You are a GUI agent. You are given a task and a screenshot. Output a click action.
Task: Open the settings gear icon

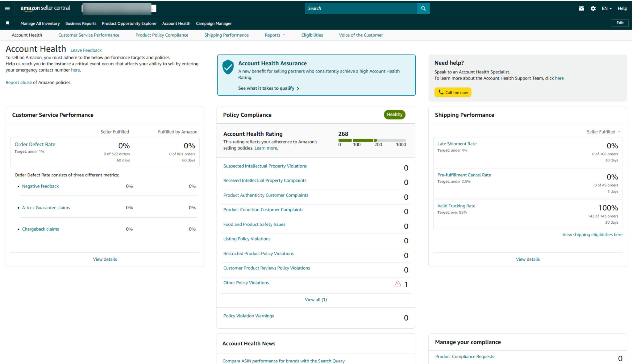(x=593, y=9)
